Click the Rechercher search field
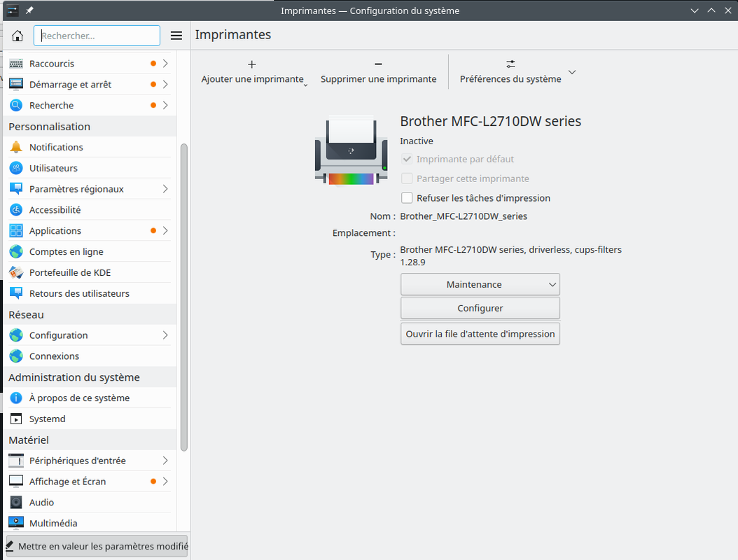 97,36
